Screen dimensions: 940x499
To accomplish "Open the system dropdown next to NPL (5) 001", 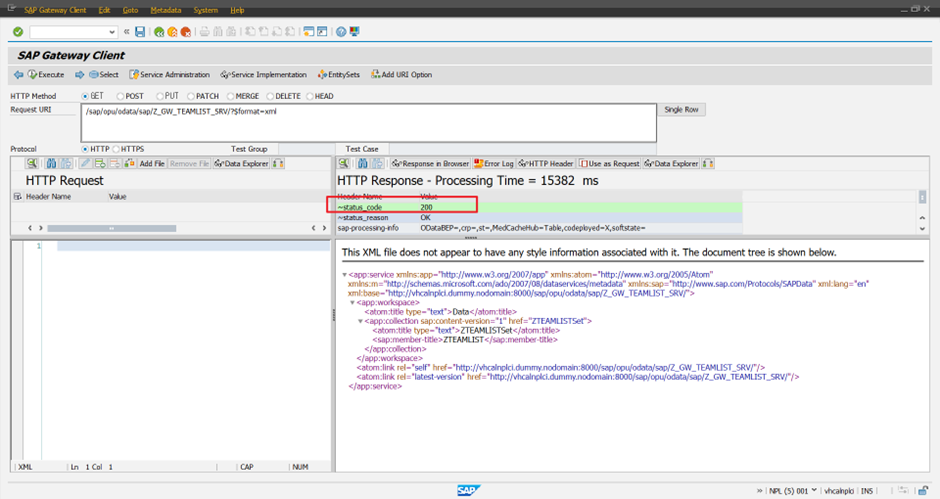I will tap(814, 490).
